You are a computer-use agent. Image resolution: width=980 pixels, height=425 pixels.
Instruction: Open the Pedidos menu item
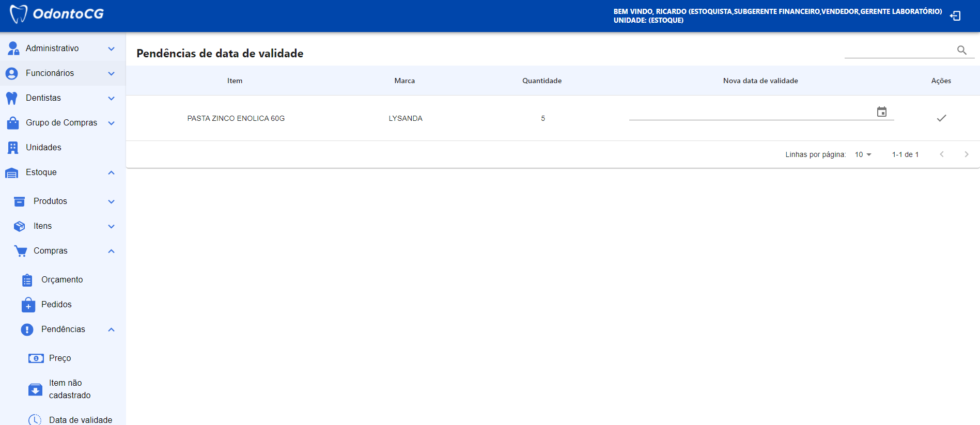[x=56, y=305]
